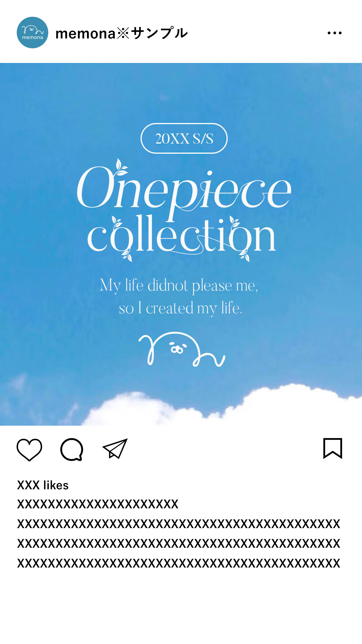
Task: Click the "My life didnot please me," line
Action: pyautogui.click(x=179, y=285)
